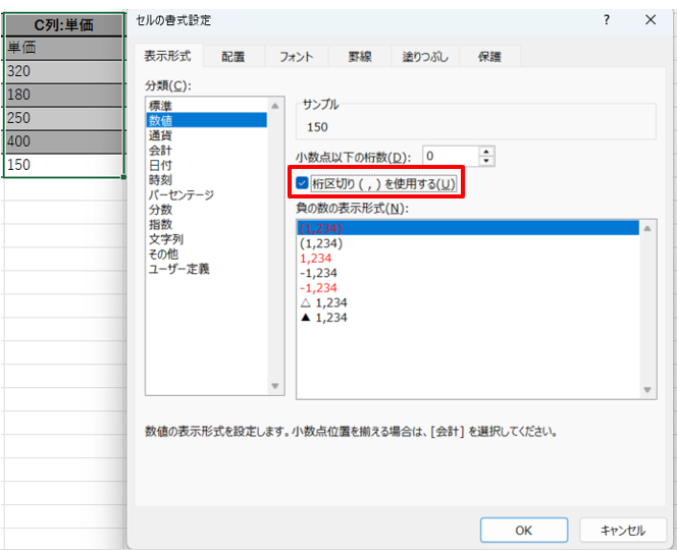677x551 pixels.
Task: Switch to the 罫線 tab
Action: tap(359, 57)
